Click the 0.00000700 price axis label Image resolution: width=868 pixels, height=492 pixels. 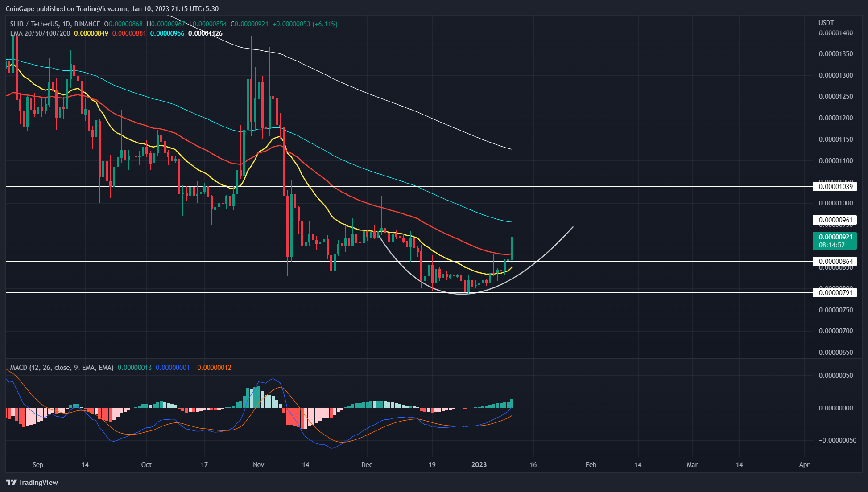coord(836,331)
